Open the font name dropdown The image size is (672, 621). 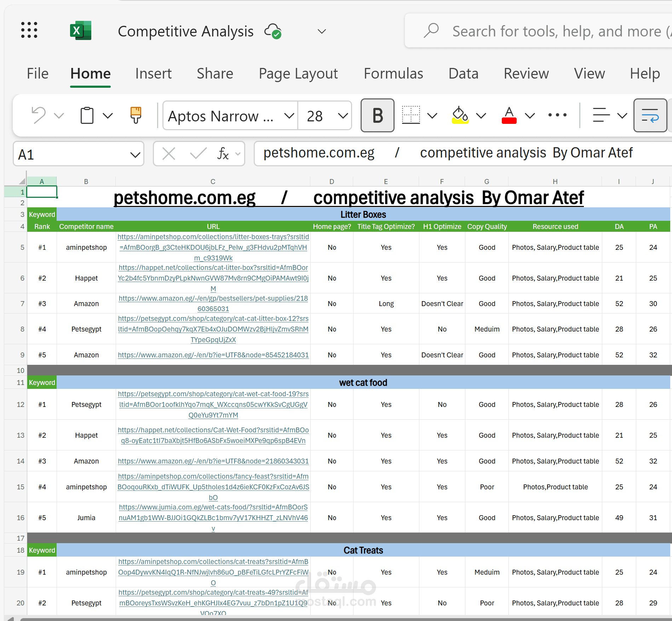pos(289,116)
